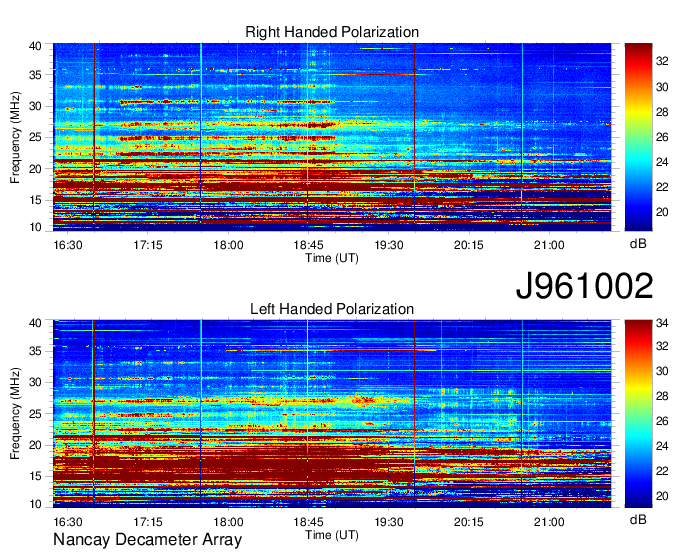
Task: Click the dB unit under Right Handed colorbar
Action: point(638,244)
